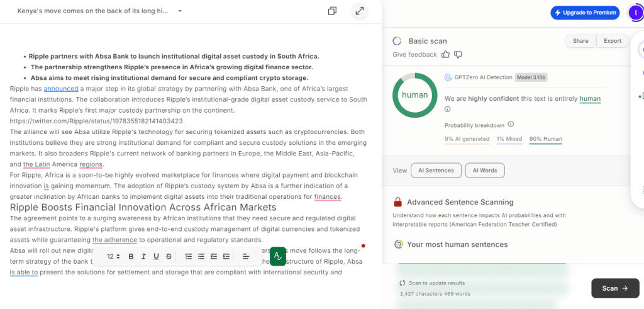Apply strikethrough from the formatting toolbar
644x309 pixels.
[x=169, y=256]
